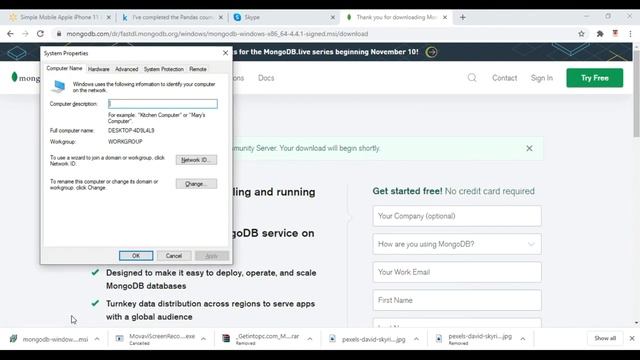Viewport: 640px width, 360px height.
Task: Switch to Hardware tab
Action: tap(98, 69)
